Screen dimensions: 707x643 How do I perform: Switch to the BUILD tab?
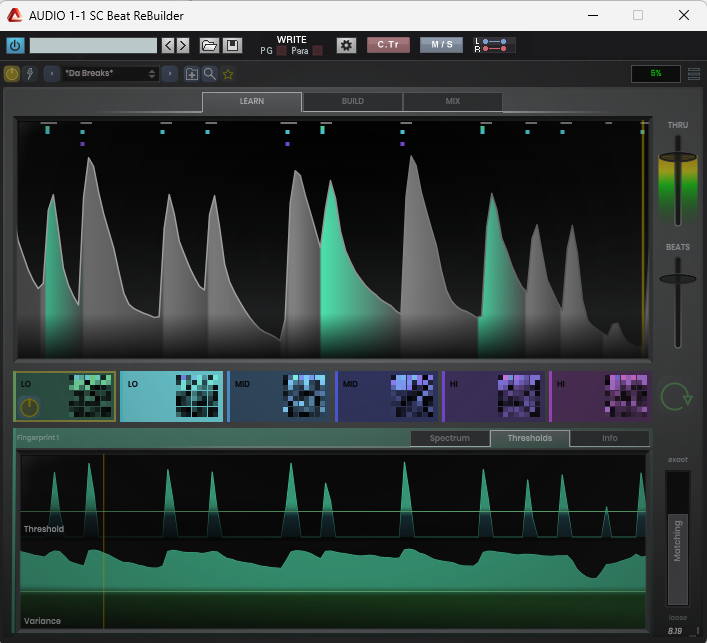click(353, 101)
